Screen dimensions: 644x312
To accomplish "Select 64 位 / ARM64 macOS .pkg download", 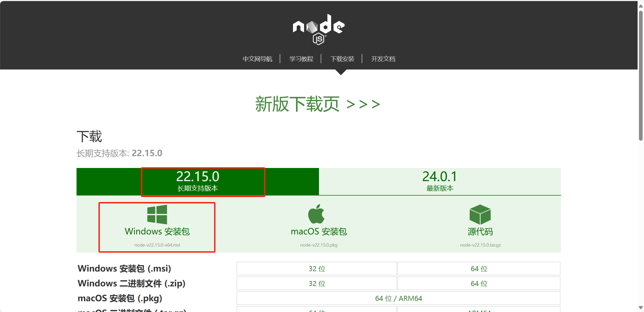I will click(x=399, y=298).
